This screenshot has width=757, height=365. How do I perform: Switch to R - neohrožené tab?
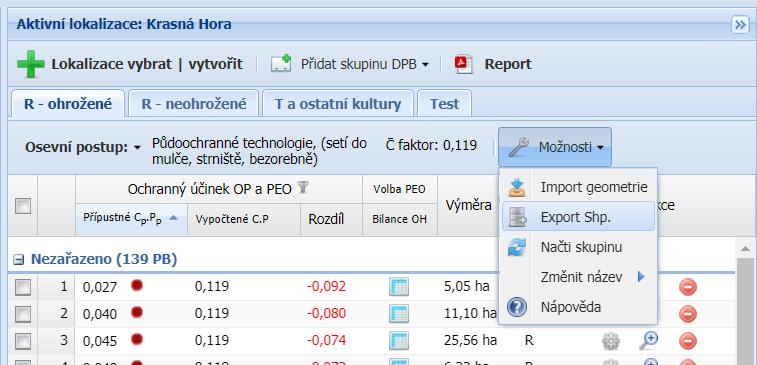click(x=194, y=104)
